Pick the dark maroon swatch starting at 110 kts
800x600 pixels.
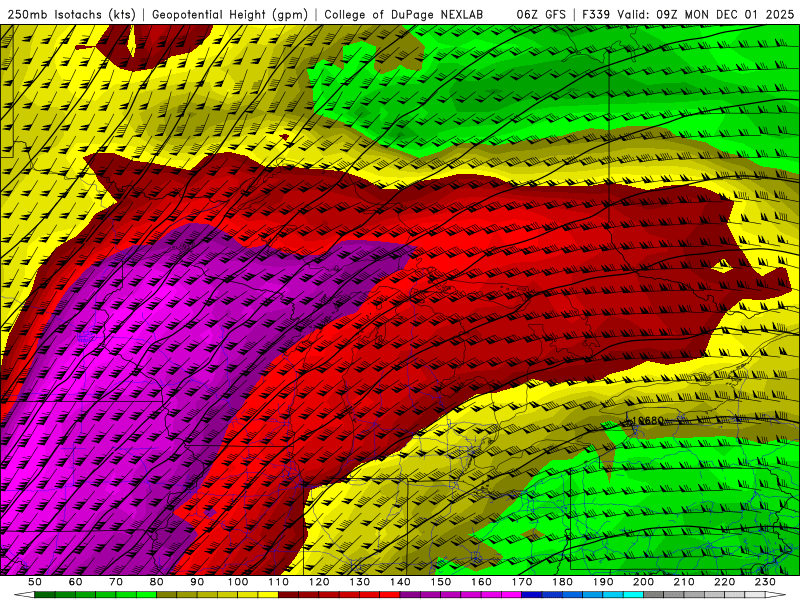(x=289, y=595)
